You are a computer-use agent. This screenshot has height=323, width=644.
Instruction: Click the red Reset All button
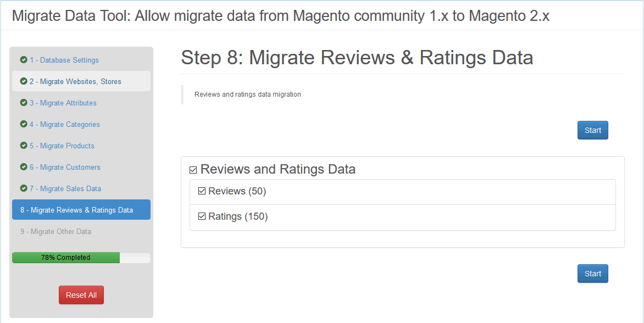(x=81, y=295)
